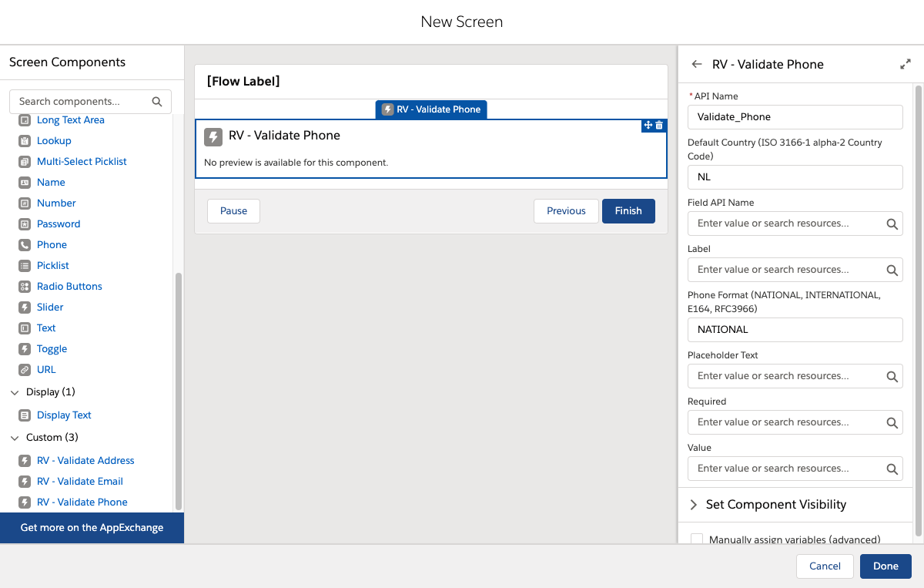This screenshot has height=588, width=924.
Task: Click the move handle on the canvas component
Action: (648, 125)
